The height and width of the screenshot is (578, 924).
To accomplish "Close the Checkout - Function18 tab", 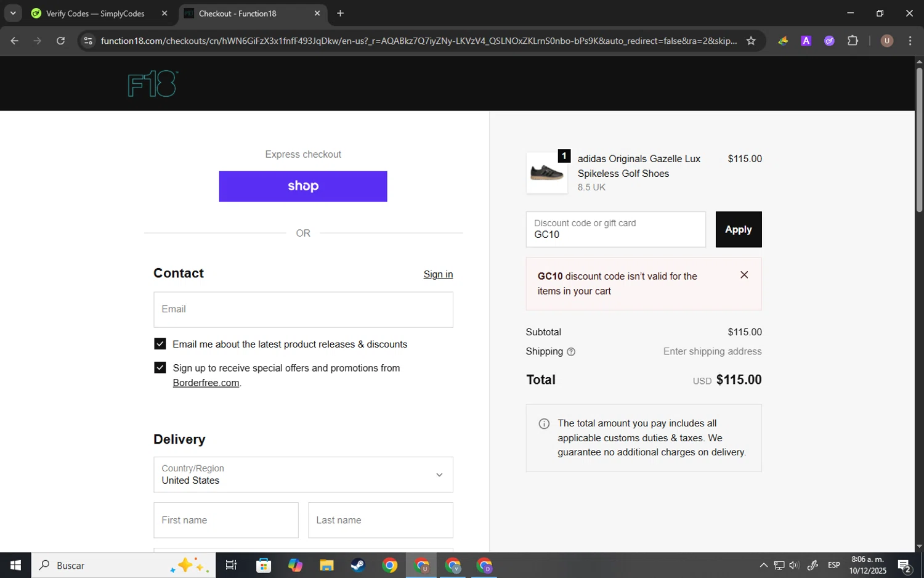I will (x=317, y=13).
